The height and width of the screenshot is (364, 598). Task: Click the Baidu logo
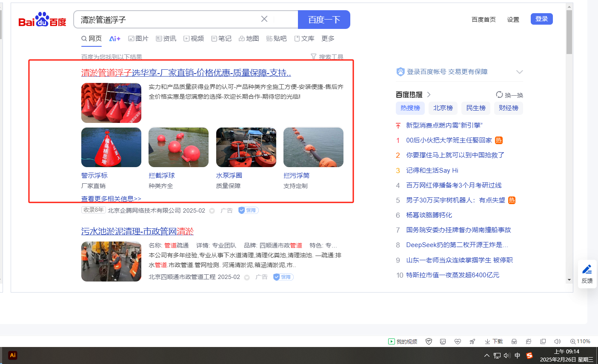[42, 20]
